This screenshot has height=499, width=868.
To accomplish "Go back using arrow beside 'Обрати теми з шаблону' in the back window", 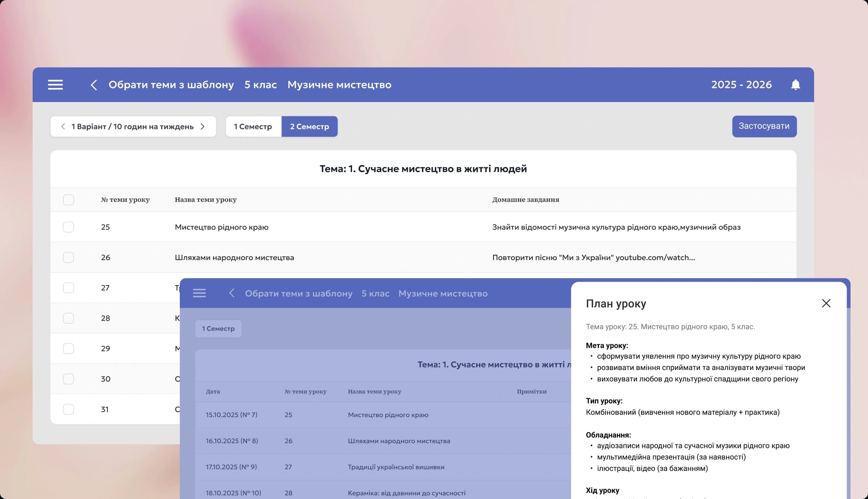I will pos(94,85).
